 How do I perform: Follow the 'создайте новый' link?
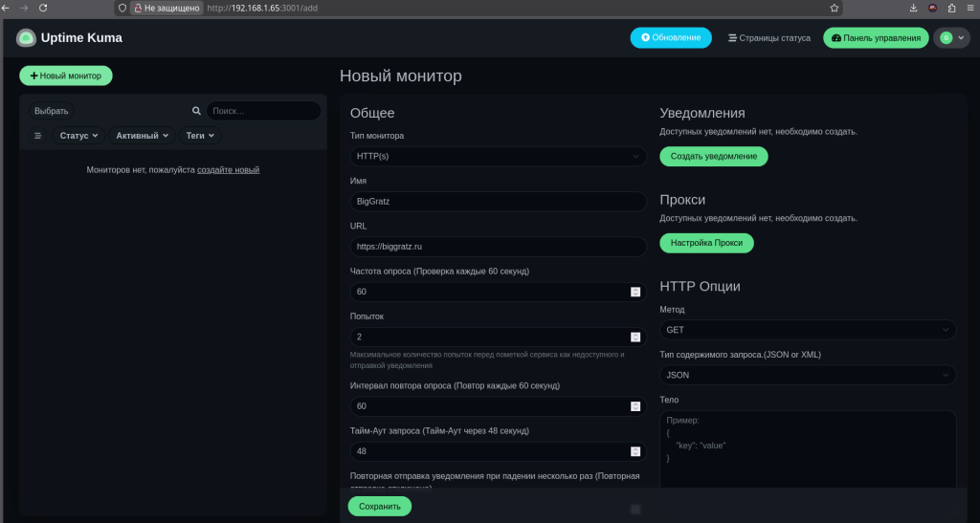point(228,170)
